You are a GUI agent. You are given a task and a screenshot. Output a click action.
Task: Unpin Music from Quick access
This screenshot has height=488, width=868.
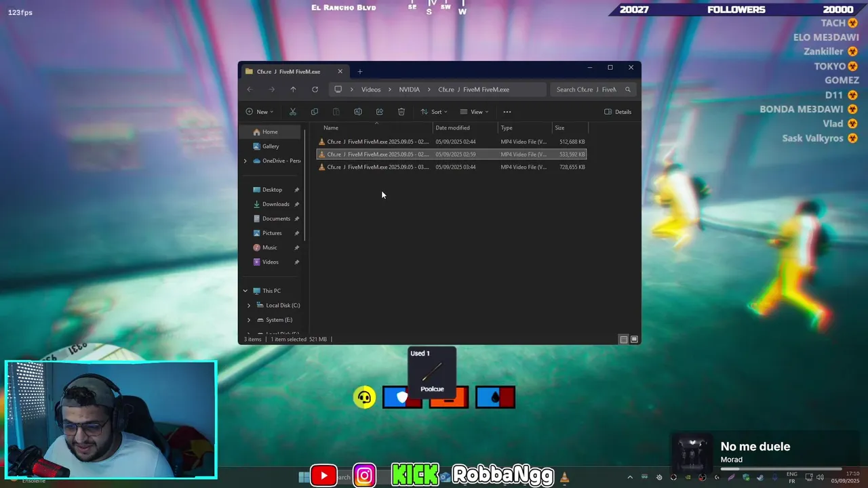(x=296, y=247)
